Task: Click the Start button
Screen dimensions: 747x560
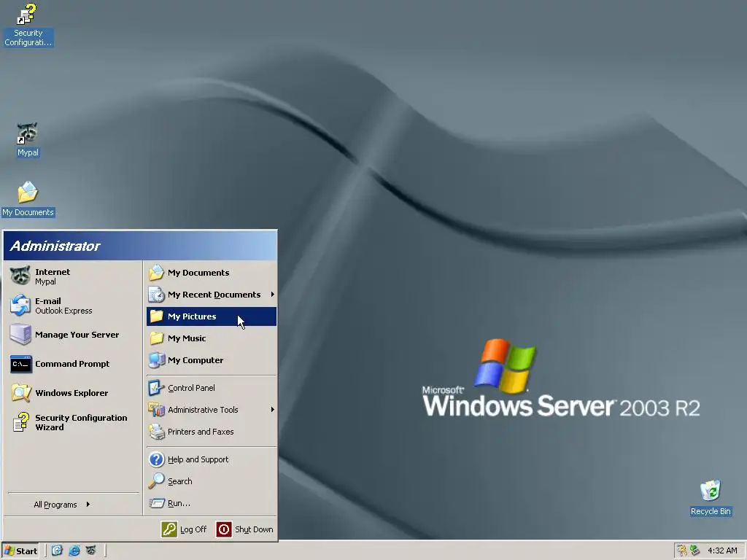Action: (x=20, y=551)
